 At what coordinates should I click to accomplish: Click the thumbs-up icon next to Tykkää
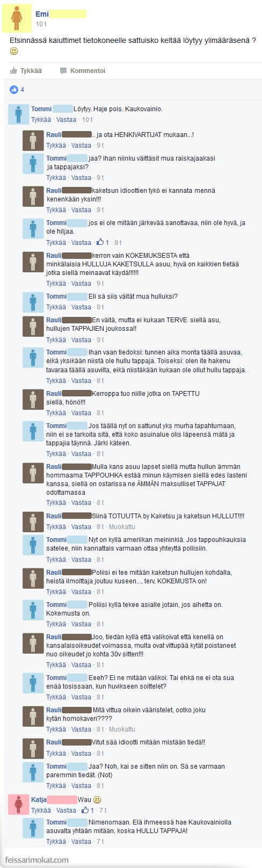(x=13, y=71)
